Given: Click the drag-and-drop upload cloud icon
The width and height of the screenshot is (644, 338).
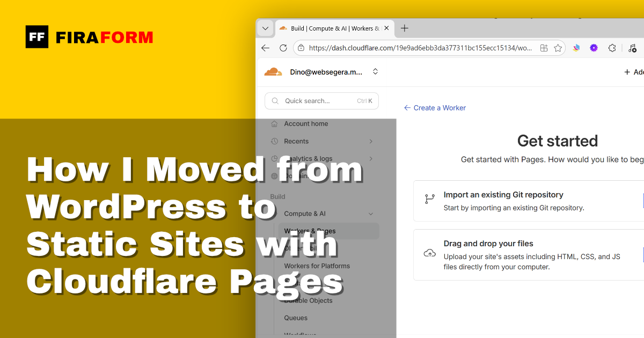Looking at the screenshot, I should click(429, 253).
